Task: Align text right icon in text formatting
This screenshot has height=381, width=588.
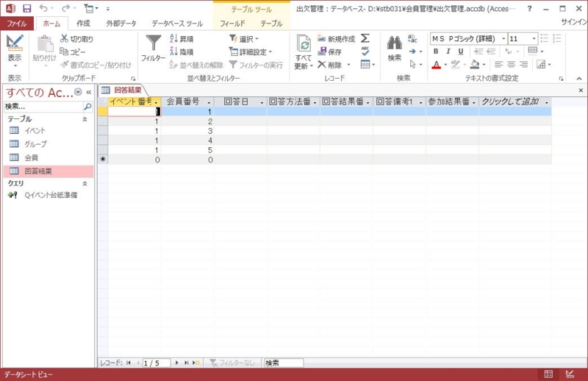Action: (x=524, y=65)
